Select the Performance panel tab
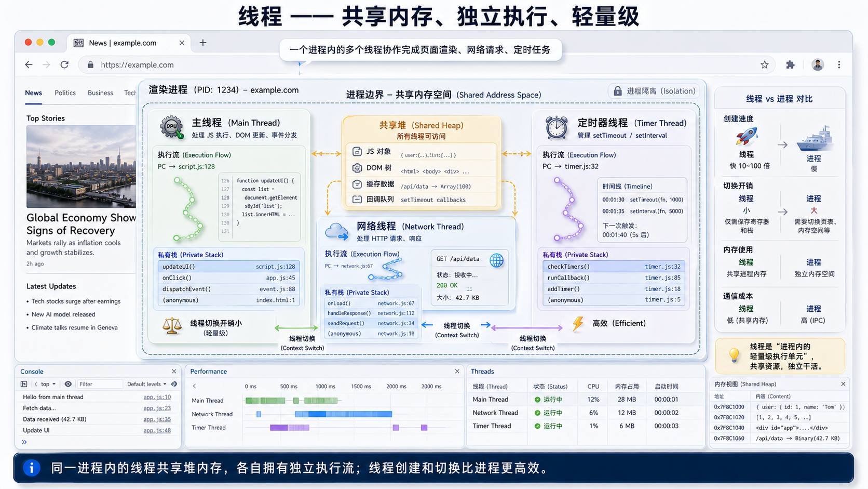Screen dimensions: 868x489 pyautogui.click(x=208, y=372)
